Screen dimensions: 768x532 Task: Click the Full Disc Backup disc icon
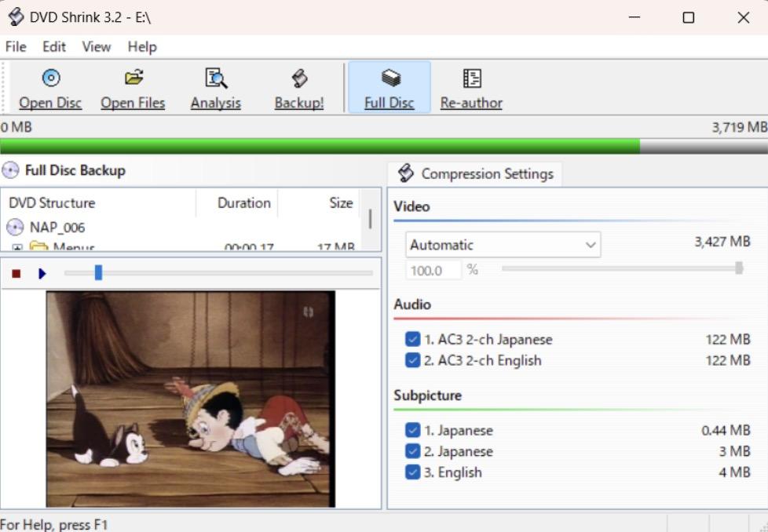[x=10, y=170]
